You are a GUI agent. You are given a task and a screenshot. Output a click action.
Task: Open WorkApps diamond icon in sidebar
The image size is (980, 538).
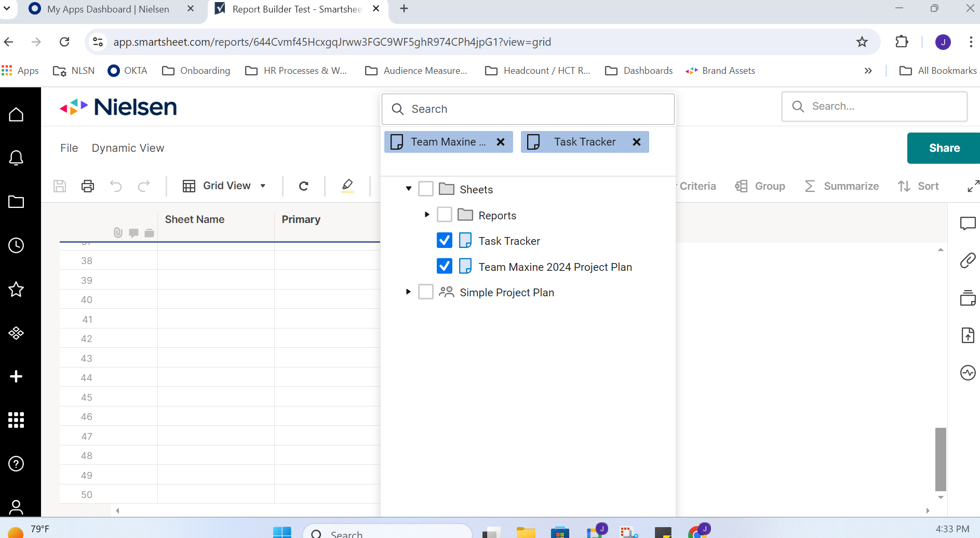point(16,333)
